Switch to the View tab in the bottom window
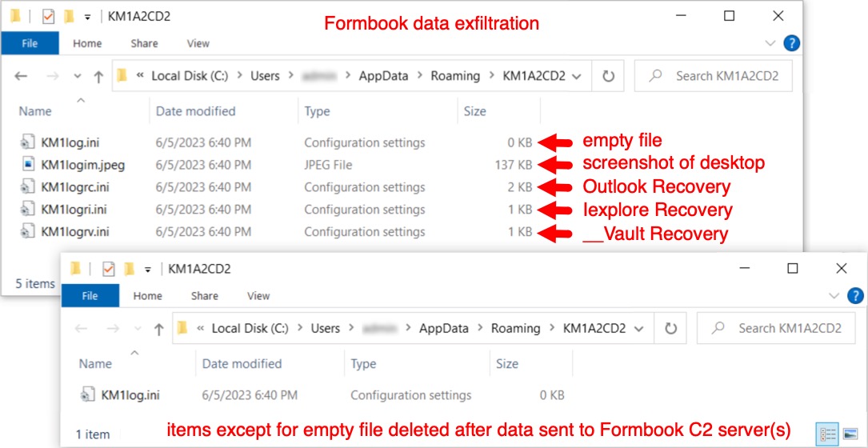The image size is (868, 448). [258, 296]
